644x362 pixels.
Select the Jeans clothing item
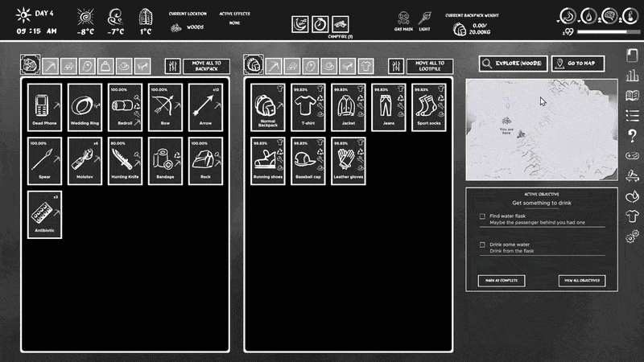389,108
